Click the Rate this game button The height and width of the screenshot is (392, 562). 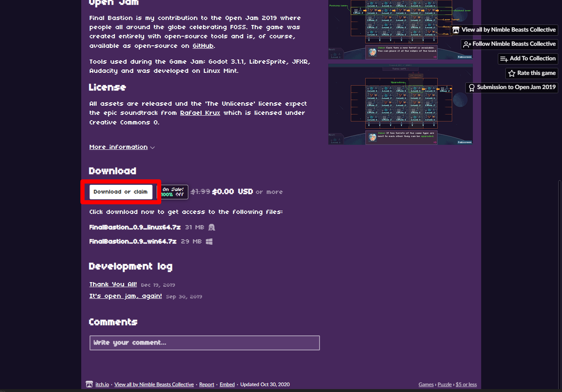click(532, 73)
